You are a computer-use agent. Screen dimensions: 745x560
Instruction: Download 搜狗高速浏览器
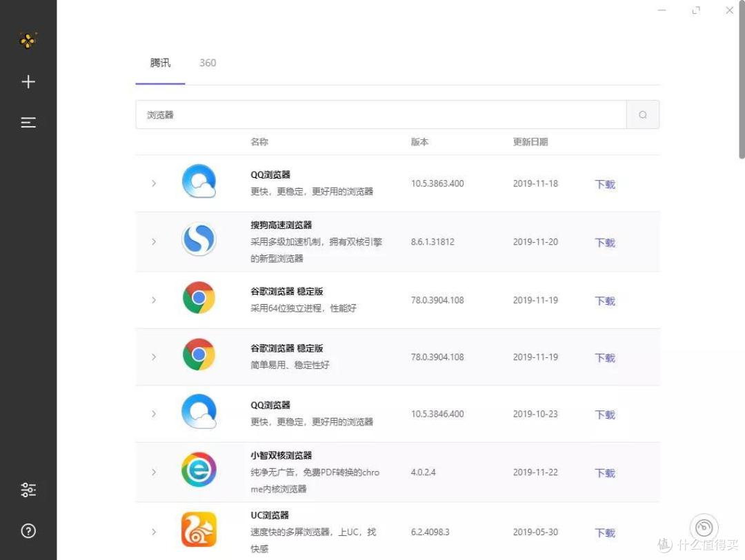point(605,243)
